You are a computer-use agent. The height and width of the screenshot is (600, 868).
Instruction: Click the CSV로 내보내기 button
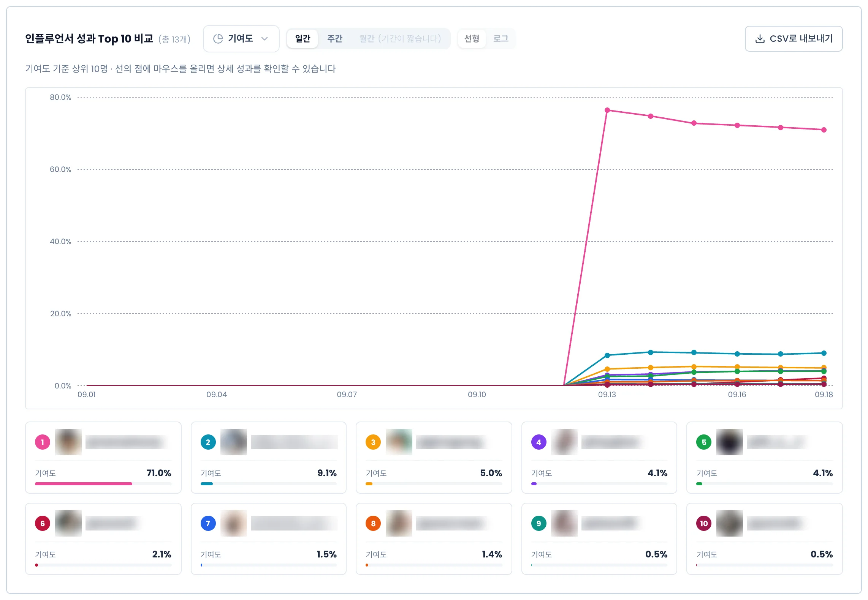tap(794, 39)
